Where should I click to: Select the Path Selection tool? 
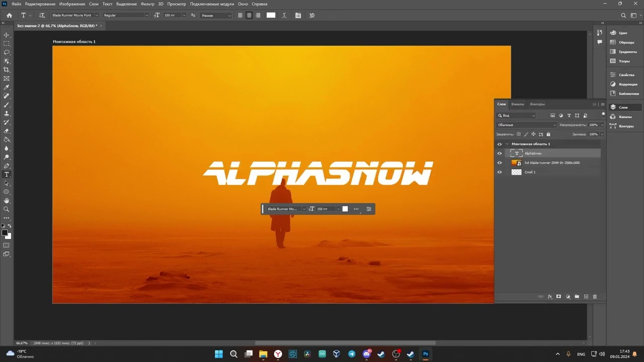(x=7, y=183)
